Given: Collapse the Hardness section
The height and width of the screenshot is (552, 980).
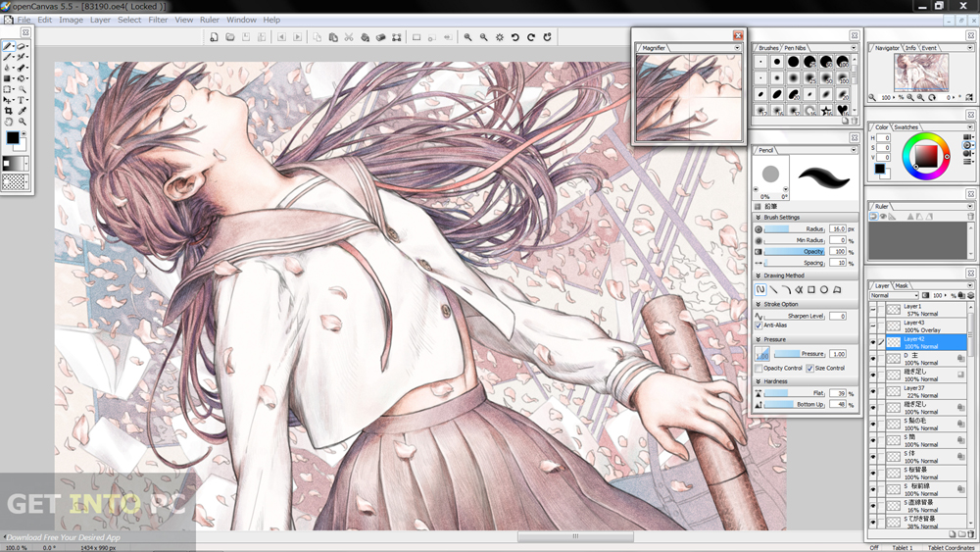Looking at the screenshot, I should point(759,380).
